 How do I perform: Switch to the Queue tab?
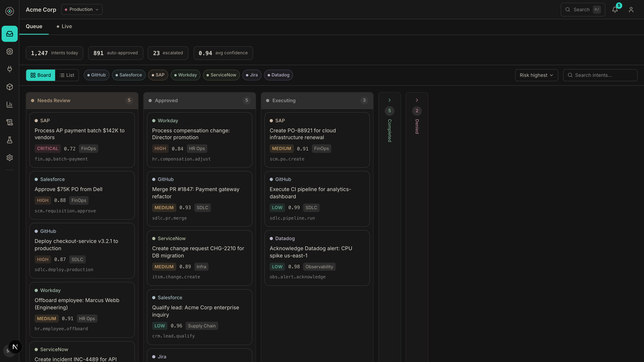(x=34, y=27)
